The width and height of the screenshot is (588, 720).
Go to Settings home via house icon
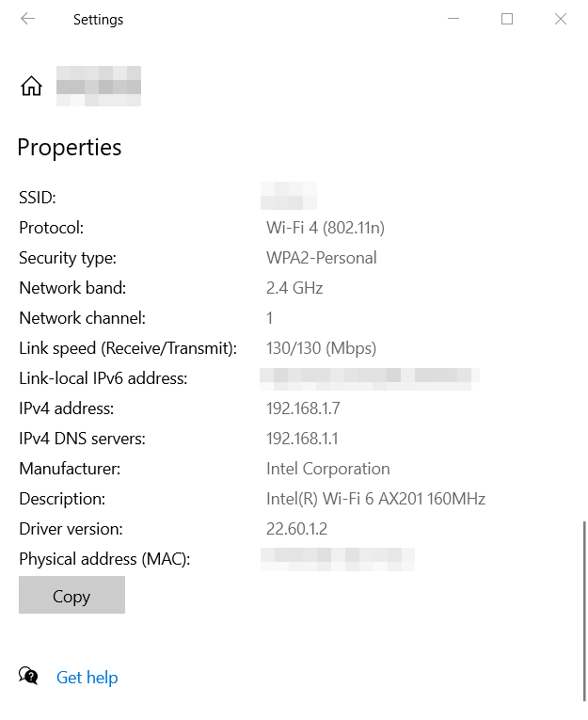(31, 86)
